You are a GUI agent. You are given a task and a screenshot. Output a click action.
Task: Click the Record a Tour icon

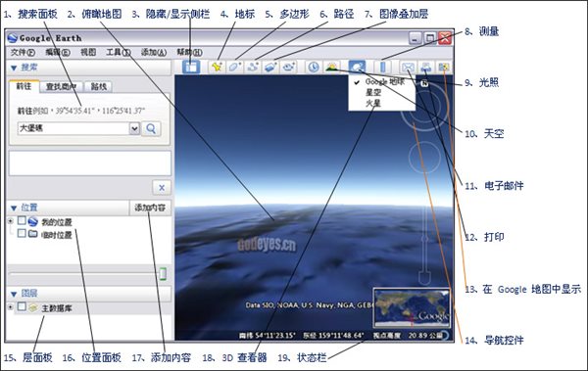pyautogui.click(x=289, y=68)
